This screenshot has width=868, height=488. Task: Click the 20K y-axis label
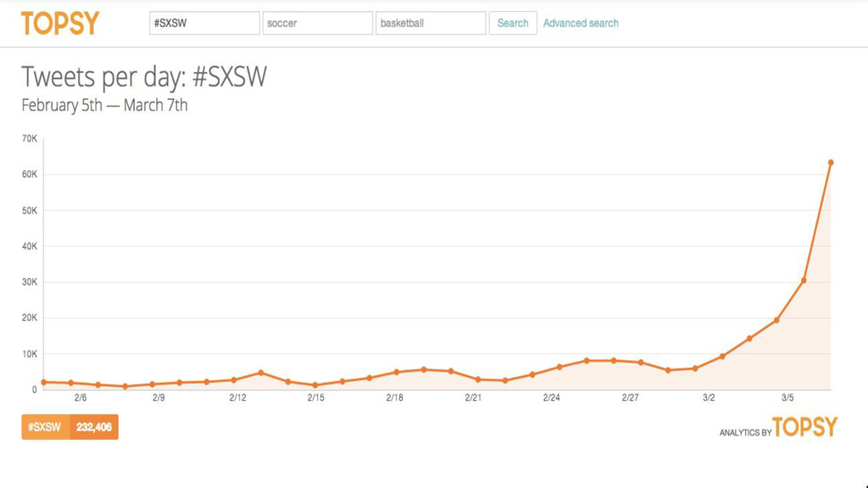30,319
